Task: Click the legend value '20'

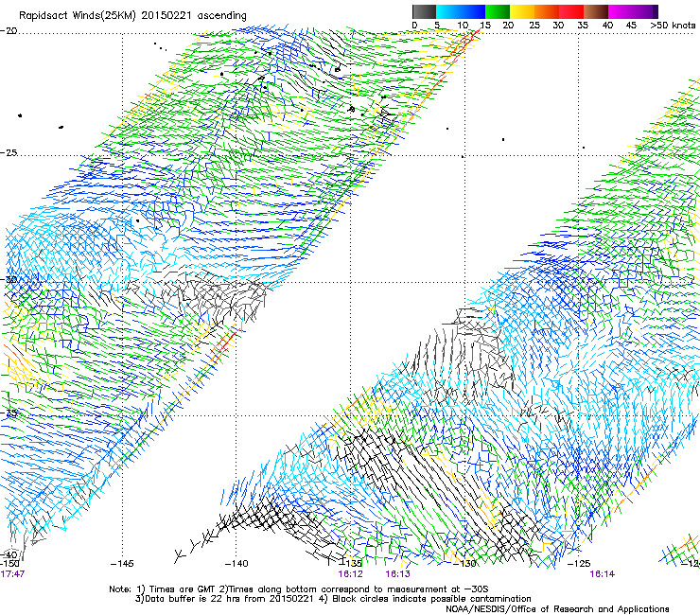Action: pos(508,25)
